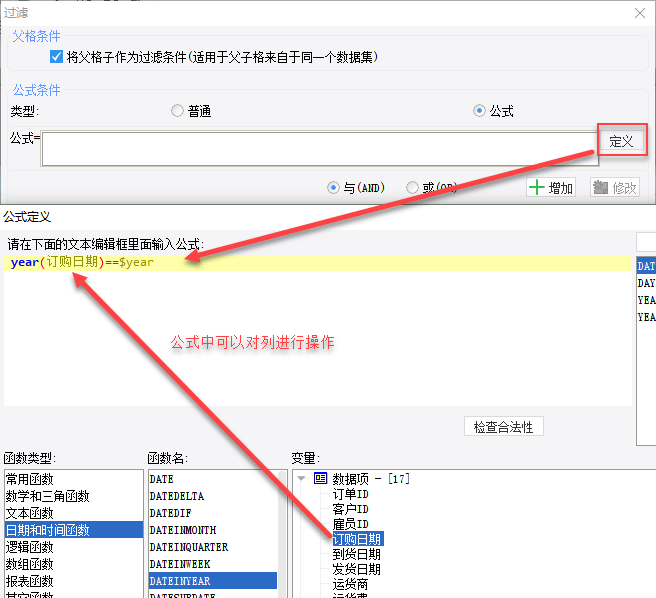Validate the formula with 检查合法性

[x=504, y=426]
